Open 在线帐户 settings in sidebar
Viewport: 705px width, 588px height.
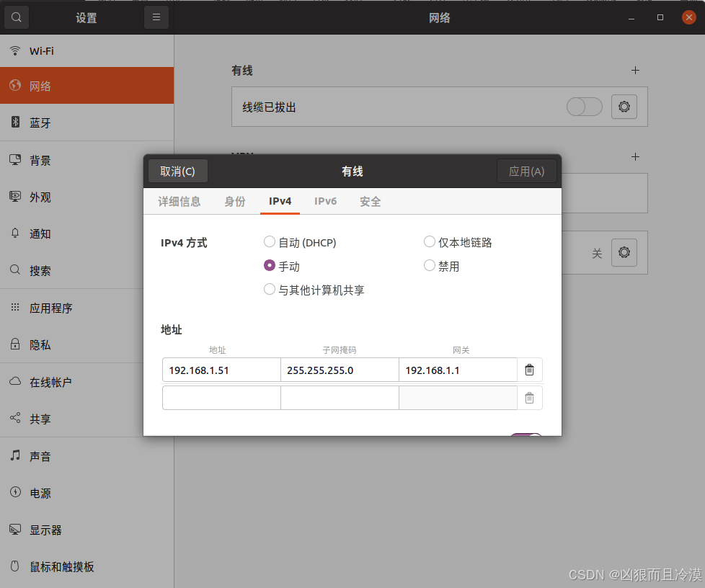(x=72, y=382)
